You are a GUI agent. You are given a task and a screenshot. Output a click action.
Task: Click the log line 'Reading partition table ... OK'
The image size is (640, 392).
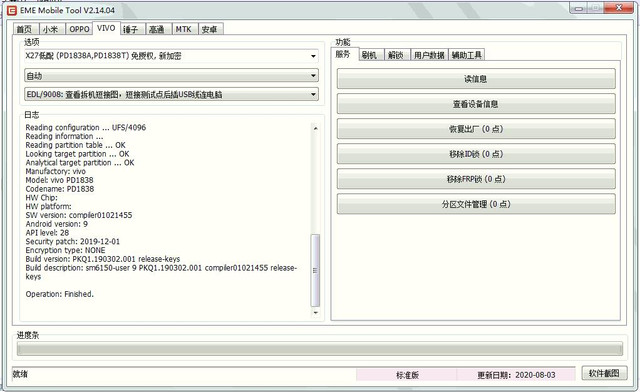click(x=76, y=145)
